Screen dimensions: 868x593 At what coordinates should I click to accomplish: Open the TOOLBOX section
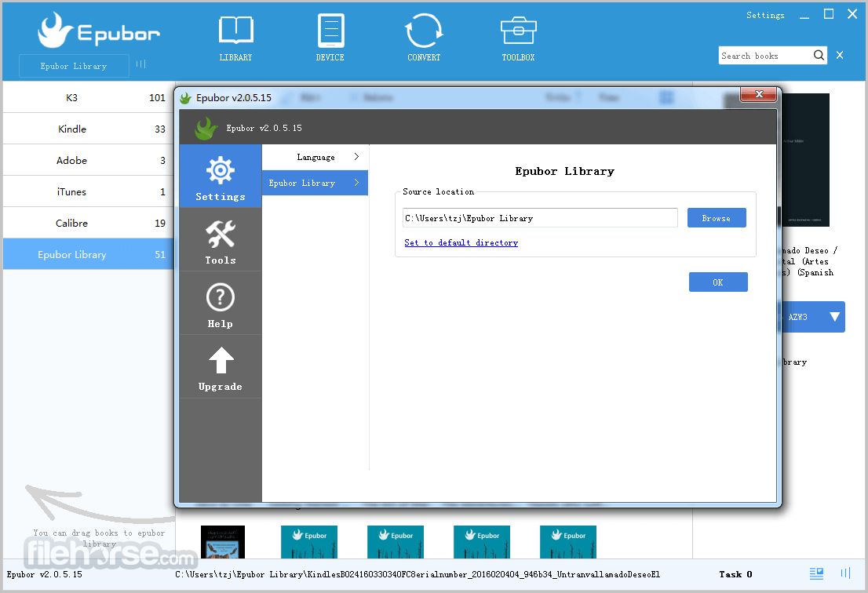point(518,38)
